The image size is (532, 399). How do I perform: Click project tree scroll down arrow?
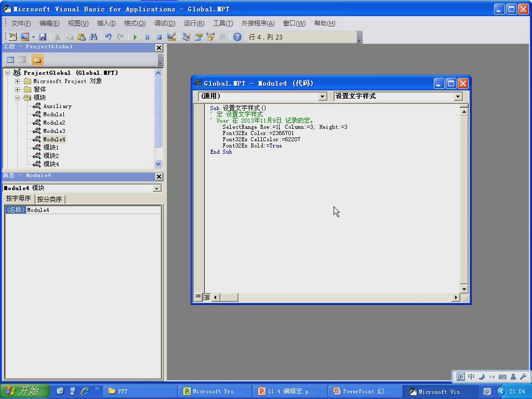[x=158, y=164]
